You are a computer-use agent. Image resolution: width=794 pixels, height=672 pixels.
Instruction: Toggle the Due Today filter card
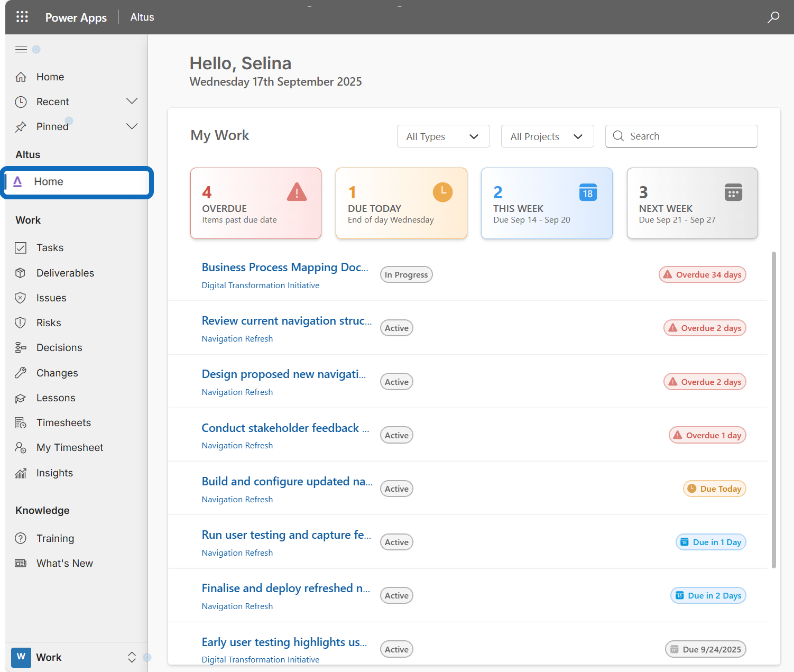point(401,204)
